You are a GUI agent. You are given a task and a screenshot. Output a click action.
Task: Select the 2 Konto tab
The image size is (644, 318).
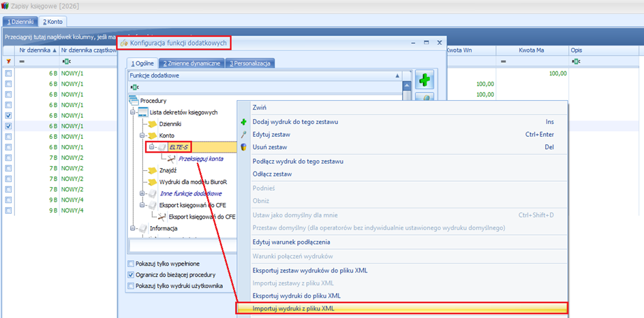52,21
